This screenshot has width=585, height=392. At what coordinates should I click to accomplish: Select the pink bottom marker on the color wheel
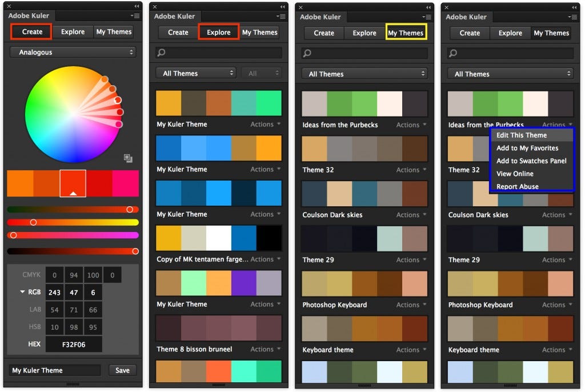(x=119, y=125)
